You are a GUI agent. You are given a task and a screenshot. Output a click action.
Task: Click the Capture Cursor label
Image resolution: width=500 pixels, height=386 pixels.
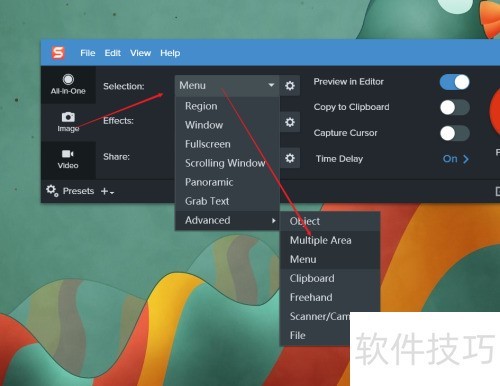coord(345,133)
